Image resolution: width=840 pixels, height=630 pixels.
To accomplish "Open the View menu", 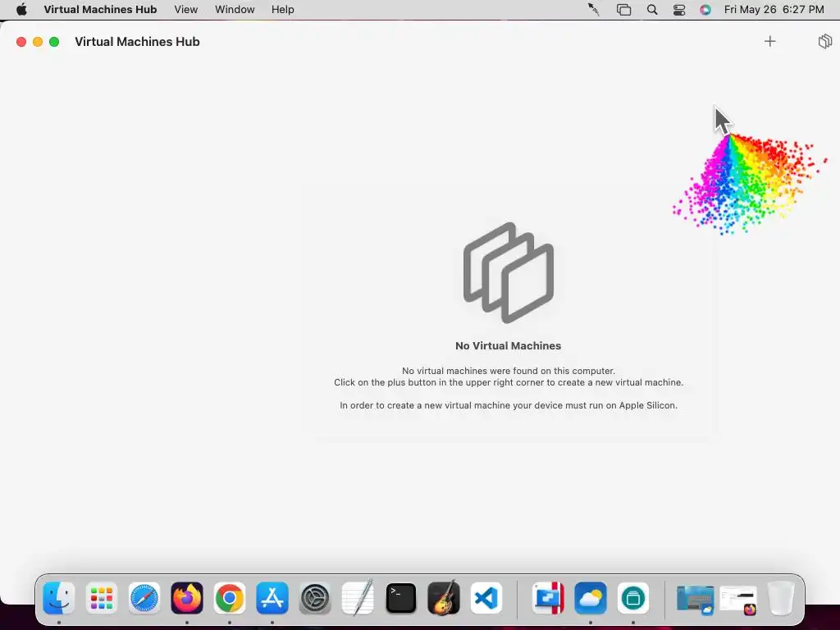I will 186,10.
